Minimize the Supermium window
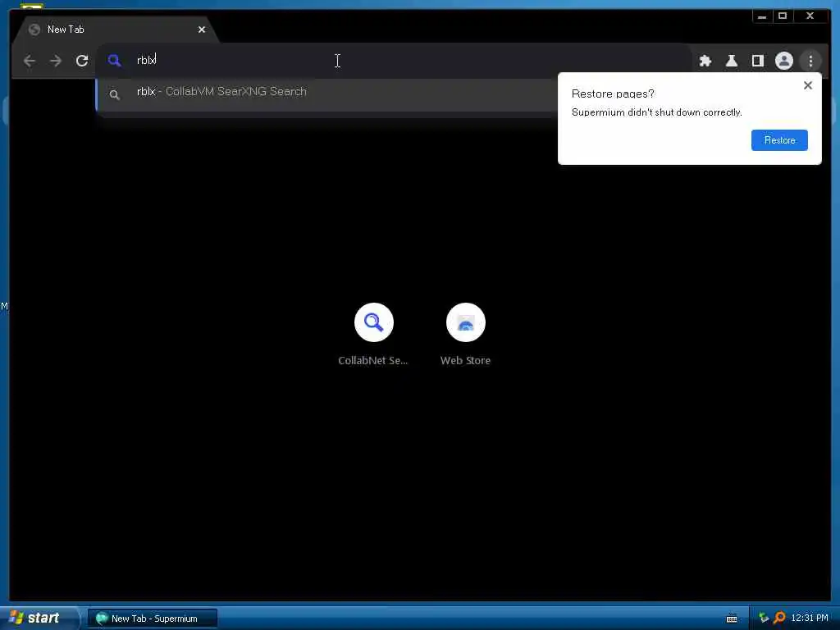 pos(762,16)
